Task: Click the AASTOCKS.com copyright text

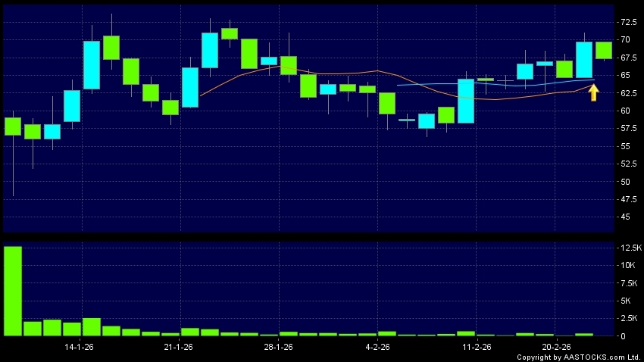Action: point(579,357)
